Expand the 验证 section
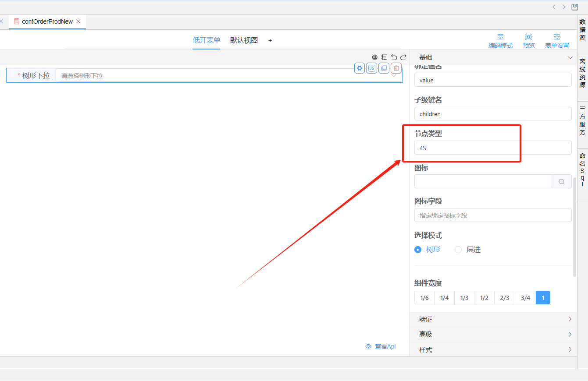 (x=493, y=320)
